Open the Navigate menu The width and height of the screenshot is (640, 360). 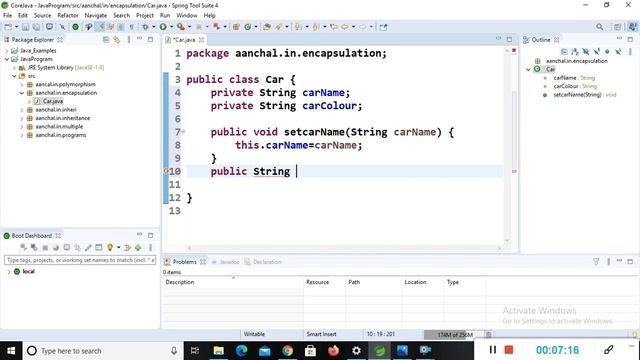tap(96, 15)
